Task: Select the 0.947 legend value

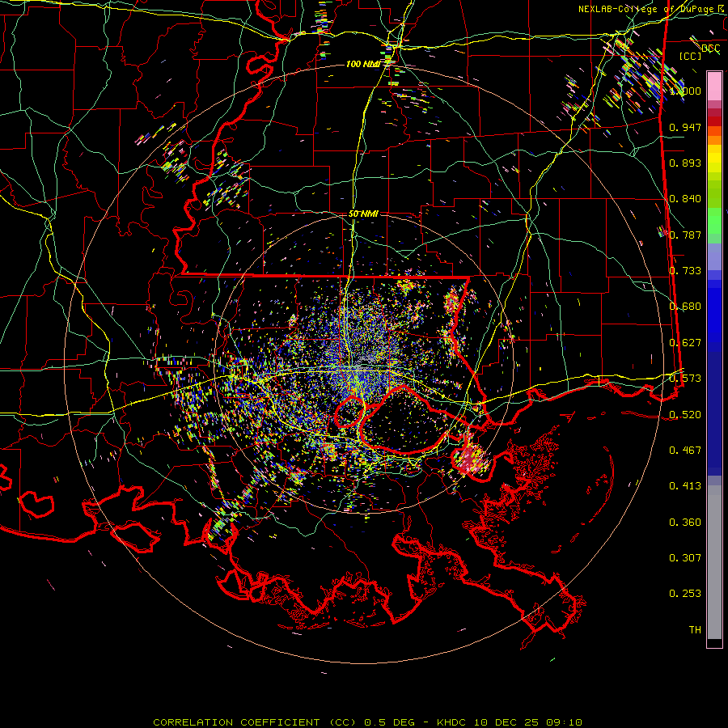Action: point(685,127)
